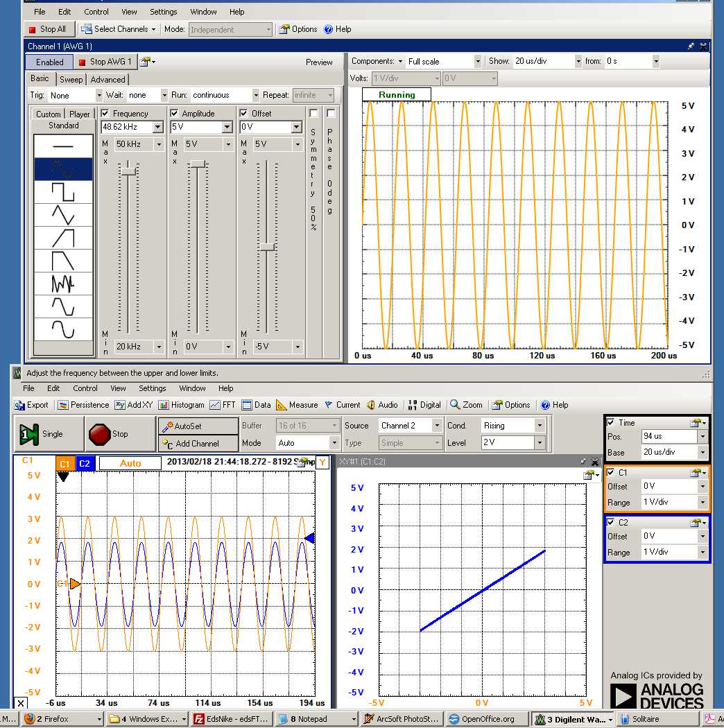The width and height of the screenshot is (724, 728).
Task: Disable the C2 channel checkbox
Action: (610, 522)
